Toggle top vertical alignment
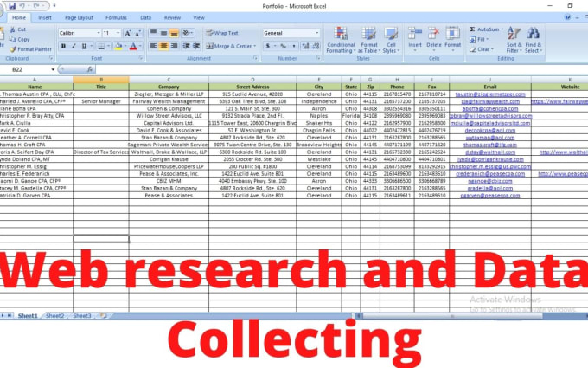This screenshot has height=368, width=588. 153,33
